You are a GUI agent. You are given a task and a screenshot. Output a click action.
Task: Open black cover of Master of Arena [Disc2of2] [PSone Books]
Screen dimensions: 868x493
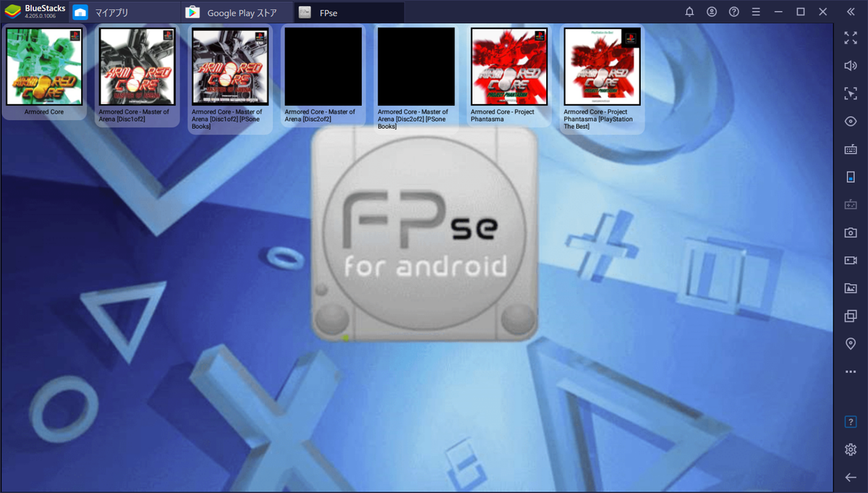point(417,67)
